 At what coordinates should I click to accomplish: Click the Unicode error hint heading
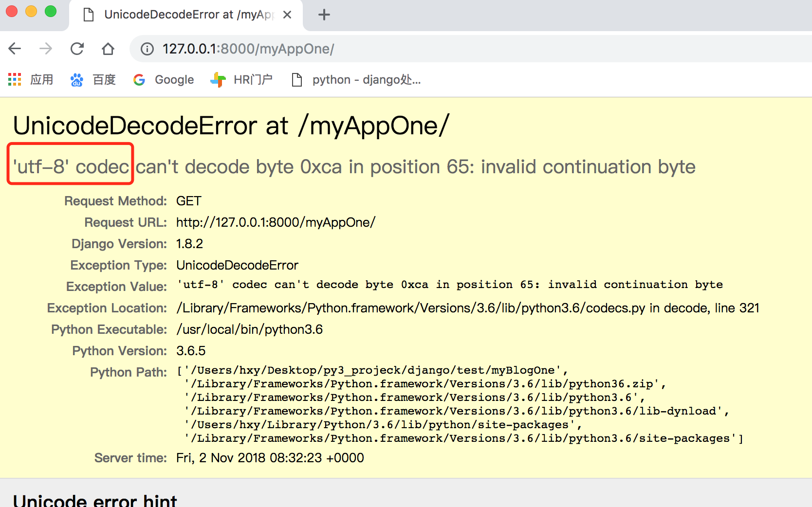(95, 501)
